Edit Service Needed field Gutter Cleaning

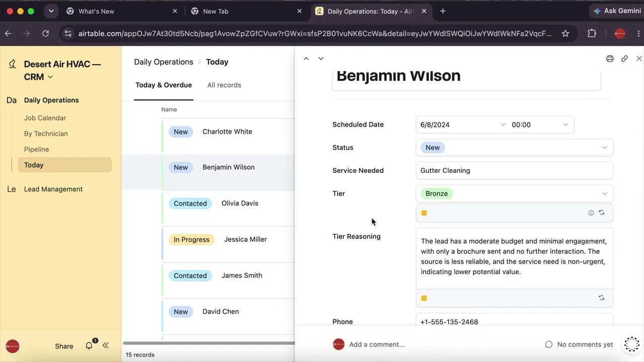(514, 170)
